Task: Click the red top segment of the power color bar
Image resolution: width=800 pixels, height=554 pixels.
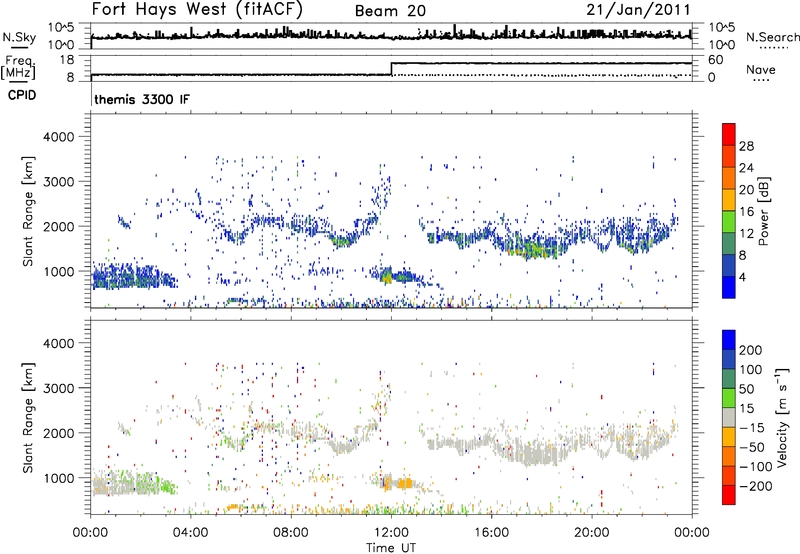Action: pos(729,134)
